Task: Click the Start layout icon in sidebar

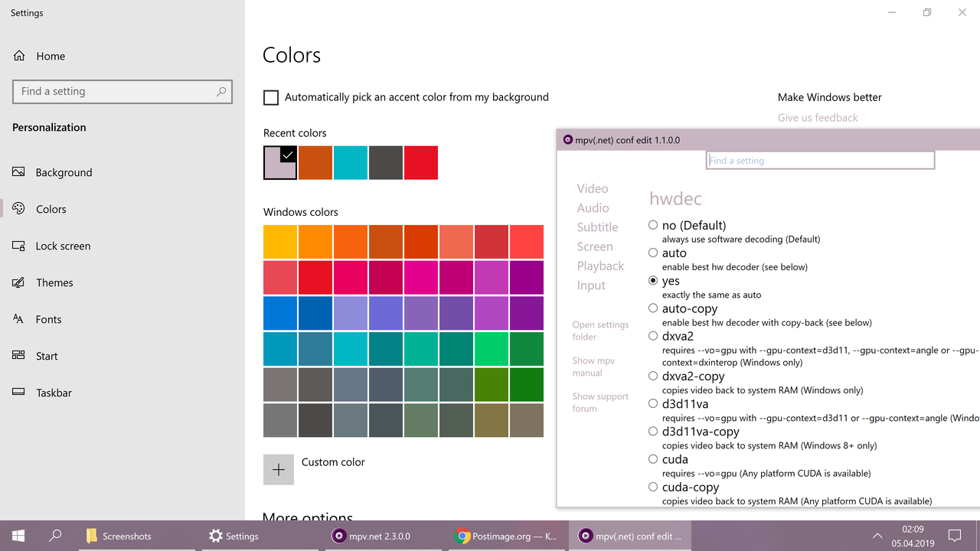Action: point(19,356)
